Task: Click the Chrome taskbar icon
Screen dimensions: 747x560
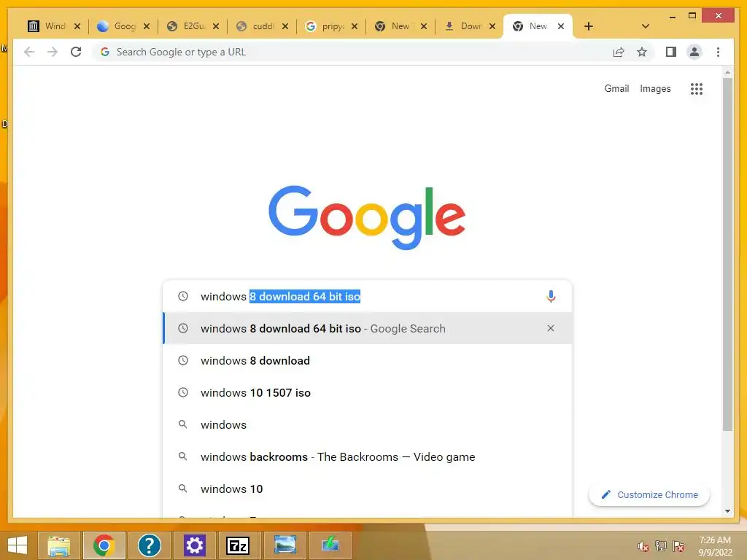Action: (104, 545)
